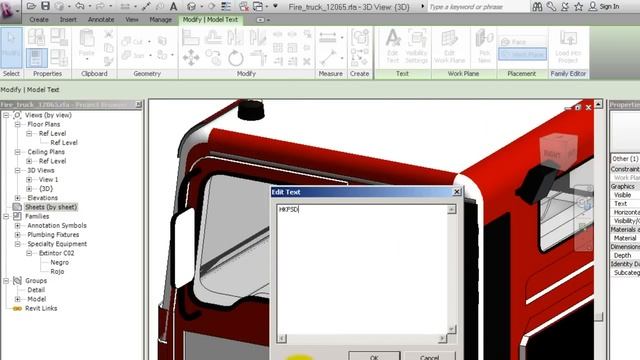Open the Create ribbon tab
Viewport: 640px width, 360px height.
point(39,20)
